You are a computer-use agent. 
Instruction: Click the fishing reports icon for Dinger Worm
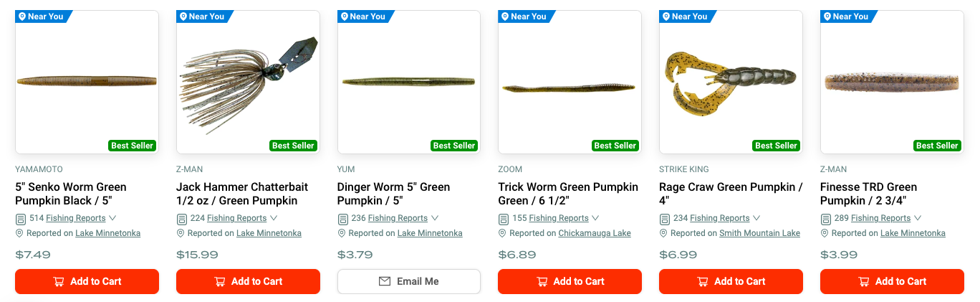[x=343, y=219]
